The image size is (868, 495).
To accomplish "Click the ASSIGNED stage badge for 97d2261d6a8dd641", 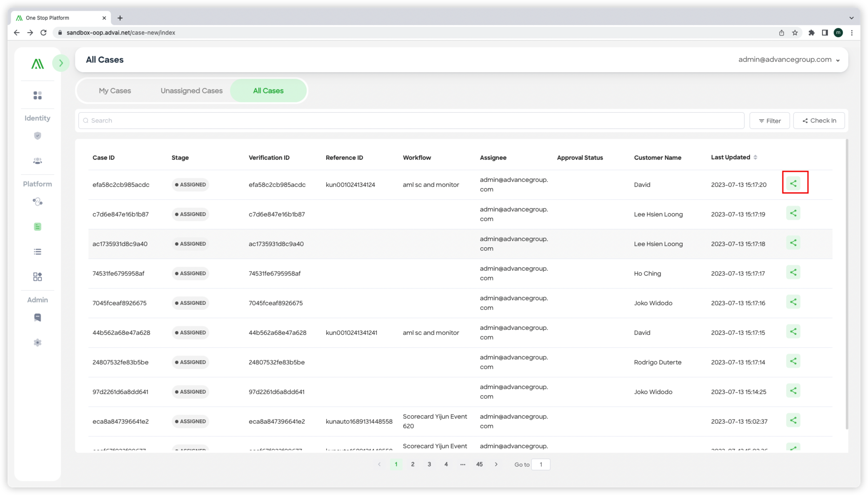I will [x=190, y=392].
